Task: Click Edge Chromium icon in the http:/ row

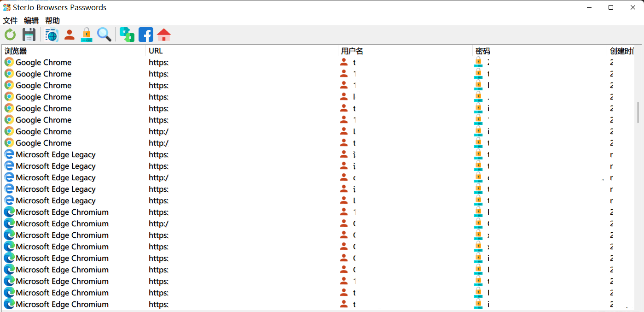Action: pyautogui.click(x=9, y=224)
